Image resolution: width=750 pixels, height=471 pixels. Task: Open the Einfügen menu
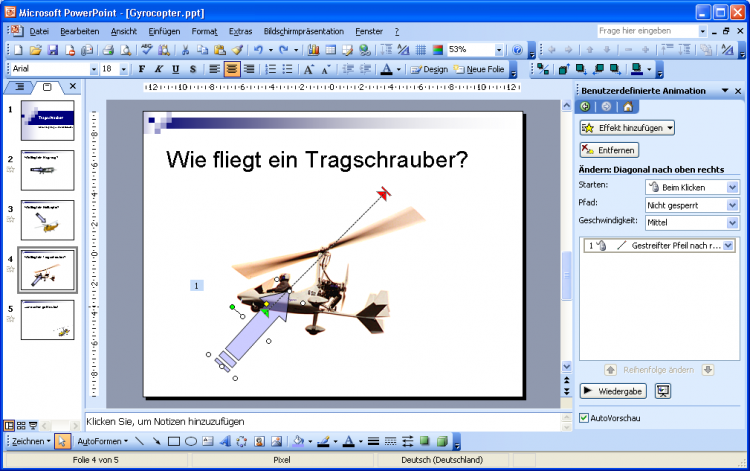pyautogui.click(x=163, y=32)
